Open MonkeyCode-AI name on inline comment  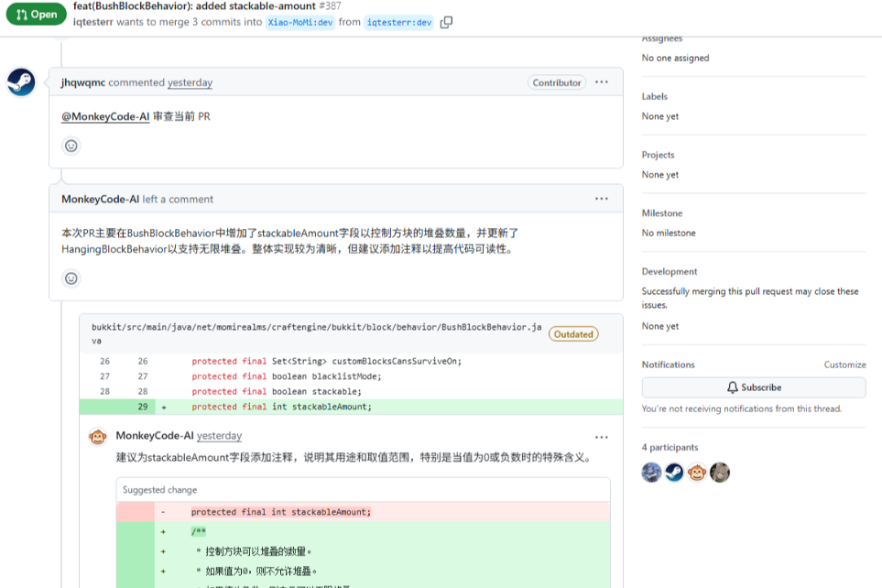(x=155, y=436)
